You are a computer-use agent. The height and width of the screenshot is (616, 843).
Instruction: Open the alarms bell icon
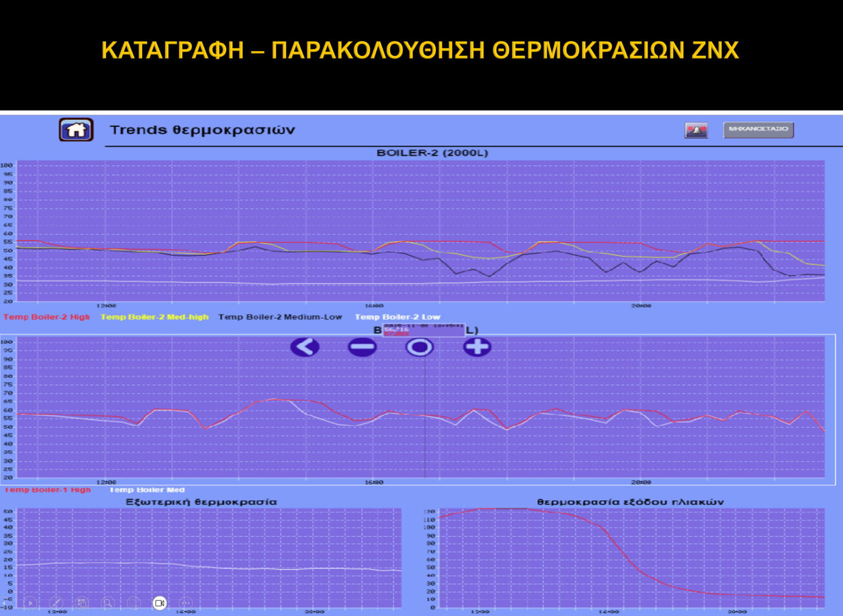tap(696, 130)
